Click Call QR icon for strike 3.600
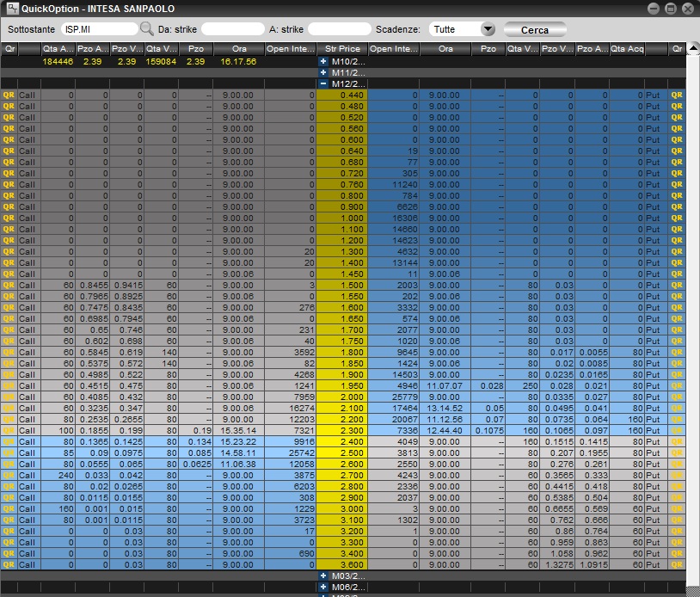The width and height of the screenshot is (700, 597). tap(9, 564)
